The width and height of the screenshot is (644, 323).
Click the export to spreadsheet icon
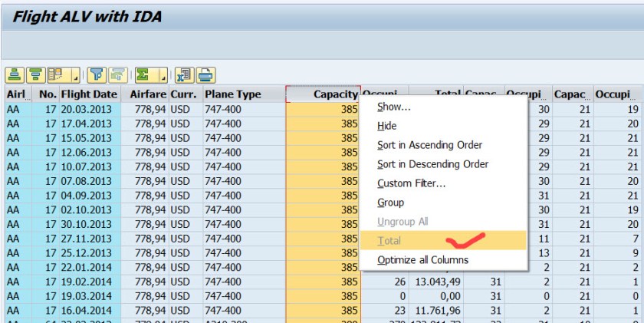tap(184, 75)
